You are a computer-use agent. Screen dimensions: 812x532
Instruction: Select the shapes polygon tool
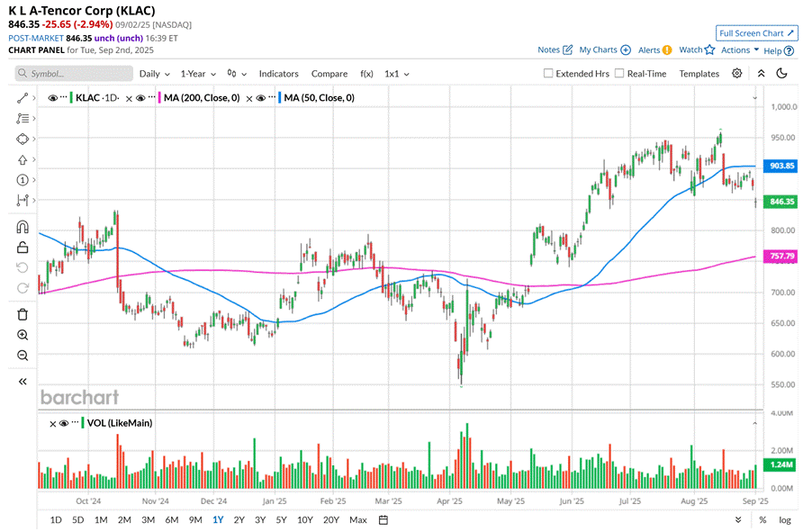pyautogui.click(x=23, y=139)
